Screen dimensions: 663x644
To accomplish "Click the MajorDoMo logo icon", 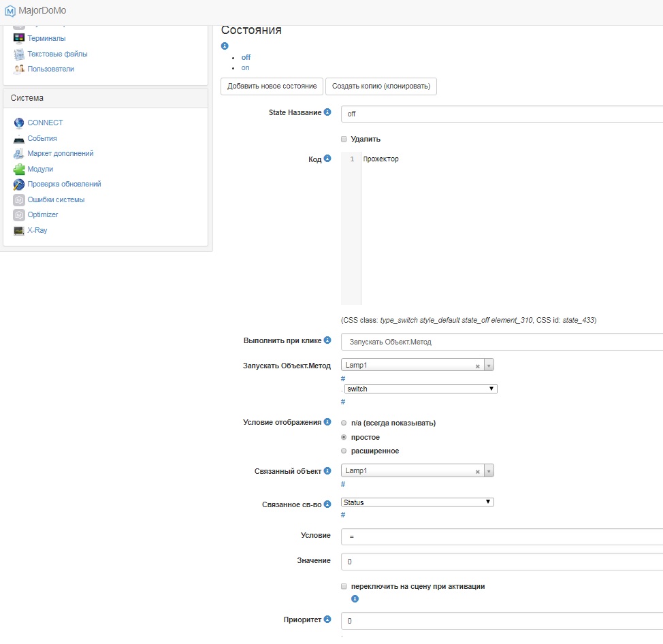I will click(10, 11).
